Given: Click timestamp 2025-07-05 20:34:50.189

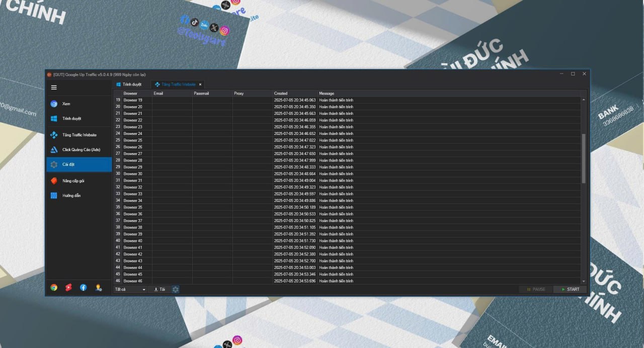Looking at the screenshot, I should tap(295, 207).
